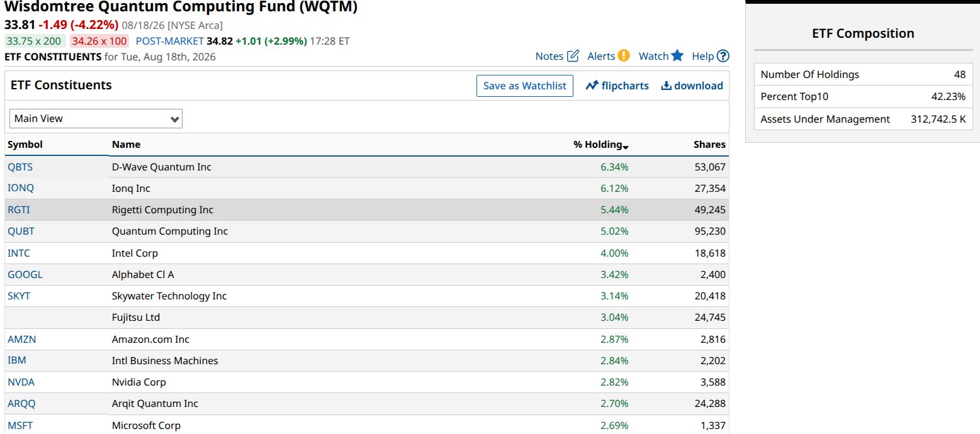Click the Watch link

click(653, 56)
